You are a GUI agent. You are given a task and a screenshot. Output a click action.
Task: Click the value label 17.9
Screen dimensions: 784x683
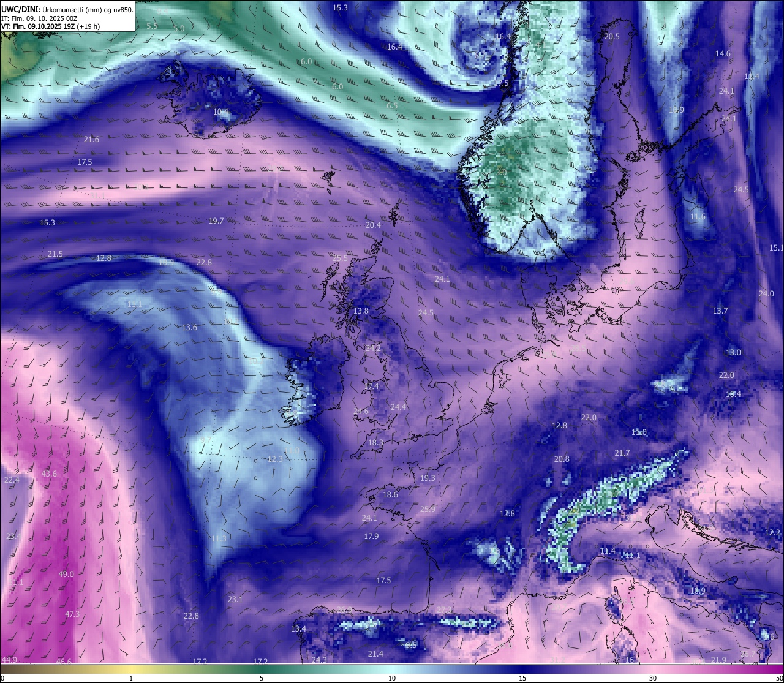point(371,536)
